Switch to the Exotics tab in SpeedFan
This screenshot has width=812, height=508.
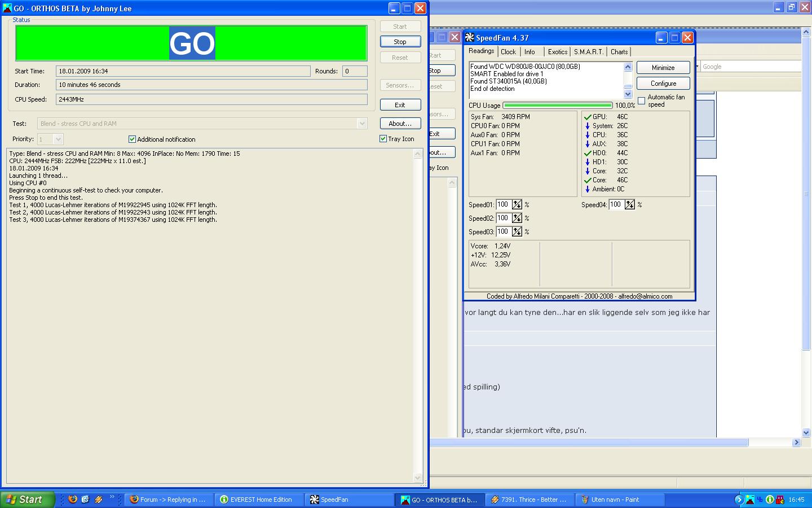click(558, 51)
